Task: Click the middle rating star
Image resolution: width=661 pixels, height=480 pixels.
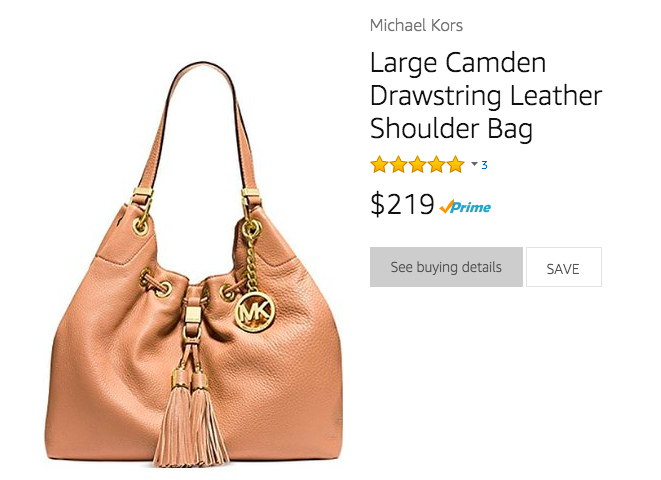Action: click(x=417, y=164)
